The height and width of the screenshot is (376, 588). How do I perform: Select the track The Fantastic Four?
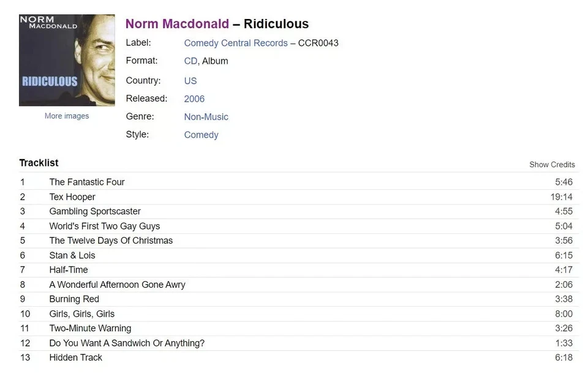87,182
